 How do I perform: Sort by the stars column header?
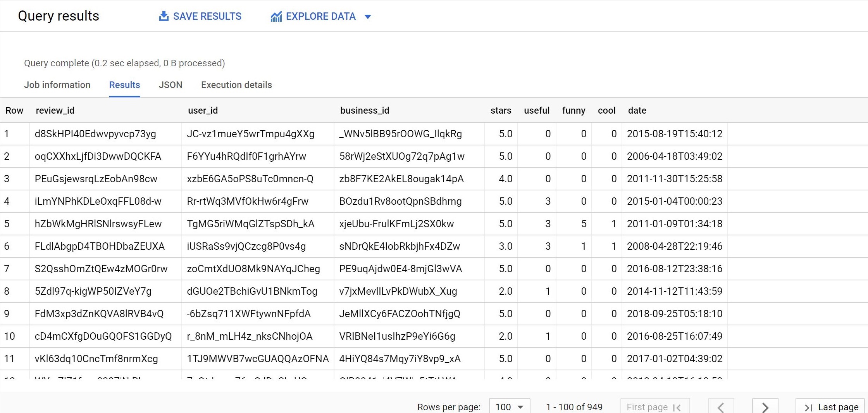501,110
